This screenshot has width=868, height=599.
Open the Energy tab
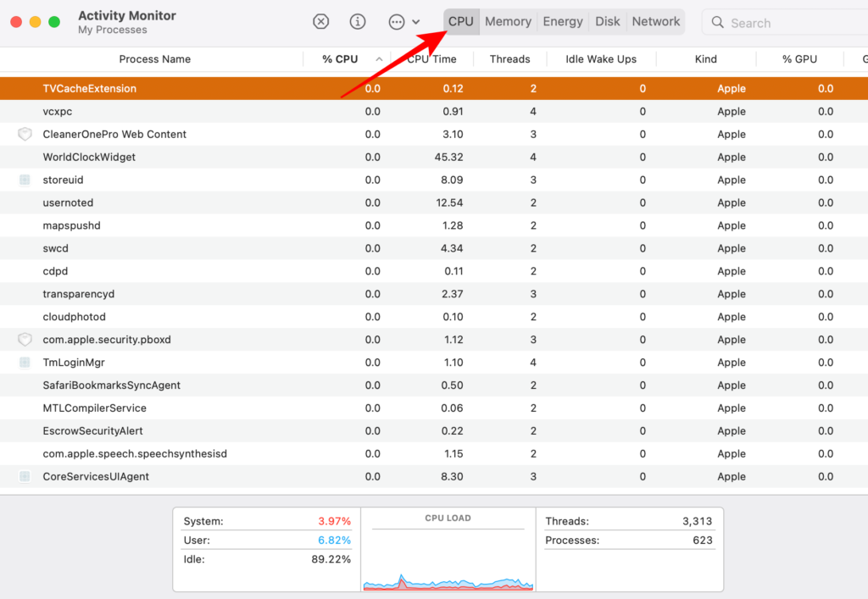(x=563, y=22)
